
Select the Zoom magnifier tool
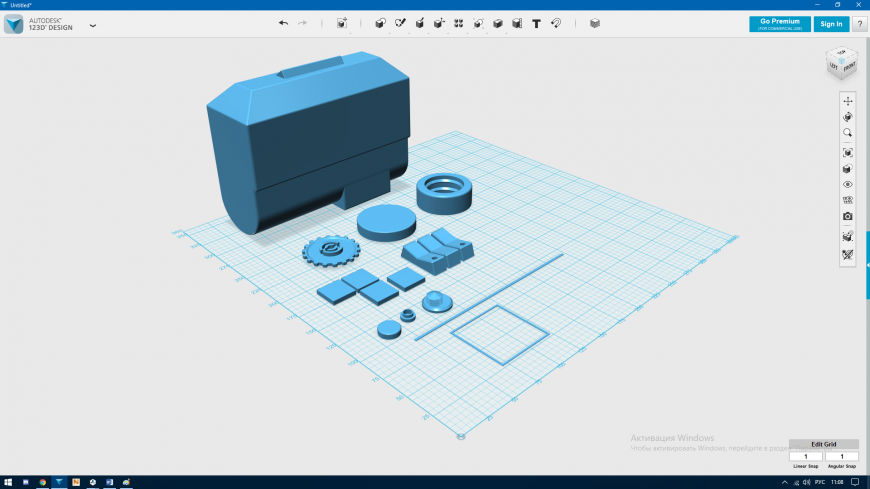coord(848,133)
